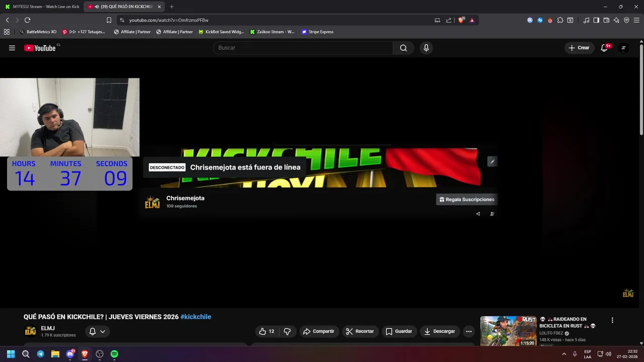
Task: Open the Brave Wallet icon
Action: (606, 20)
